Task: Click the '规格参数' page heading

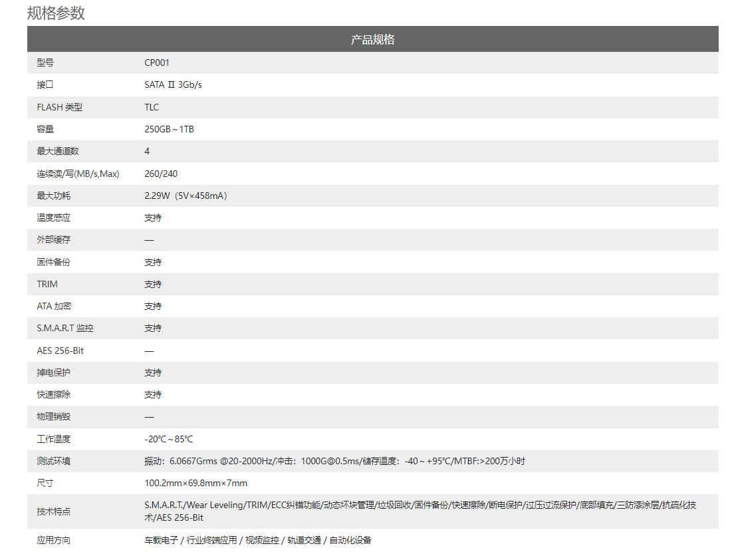Action: pyautogui.click(x=56, y=13)
